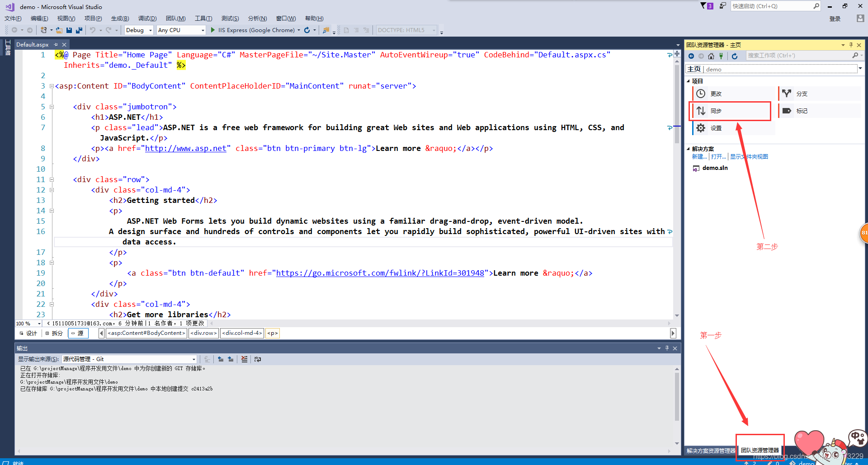
Task: Select demo.sln in the solutions list
Action: (715, 168)
